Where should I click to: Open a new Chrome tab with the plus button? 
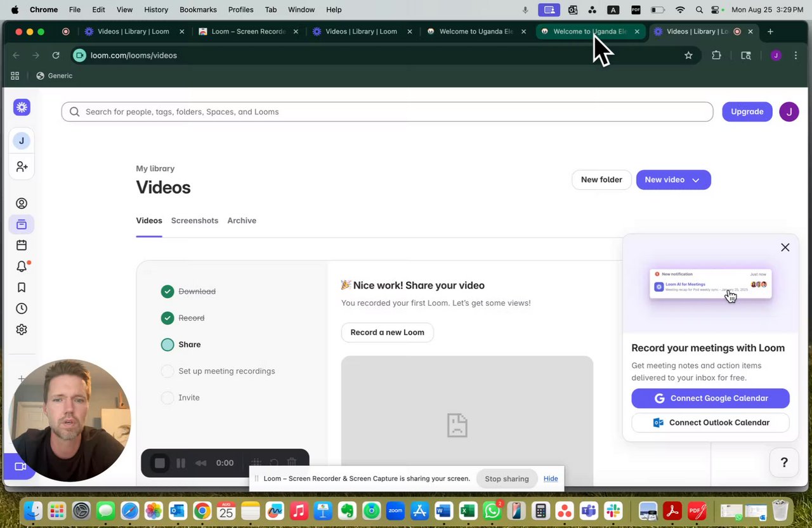[770, 31]
